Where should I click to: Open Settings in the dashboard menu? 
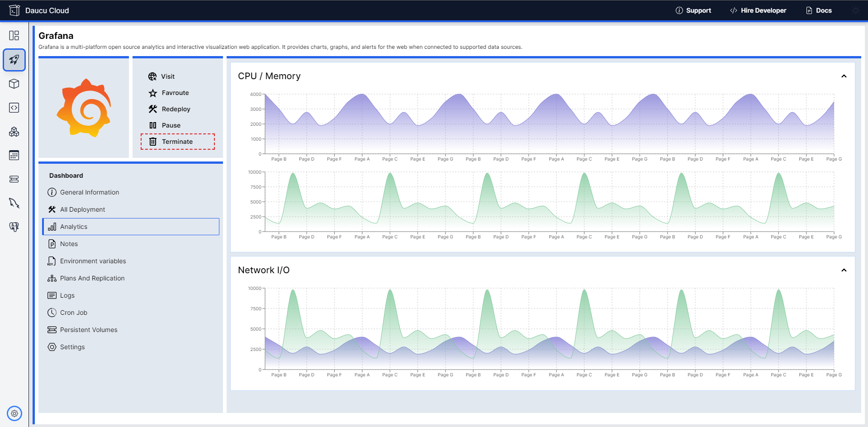[131, 347]
